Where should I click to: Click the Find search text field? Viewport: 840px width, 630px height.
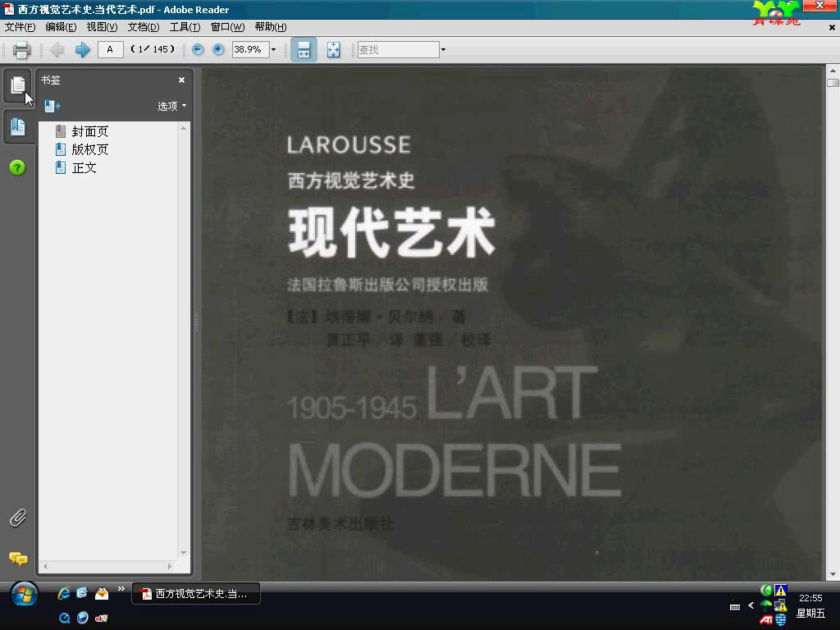pos(398,49)
